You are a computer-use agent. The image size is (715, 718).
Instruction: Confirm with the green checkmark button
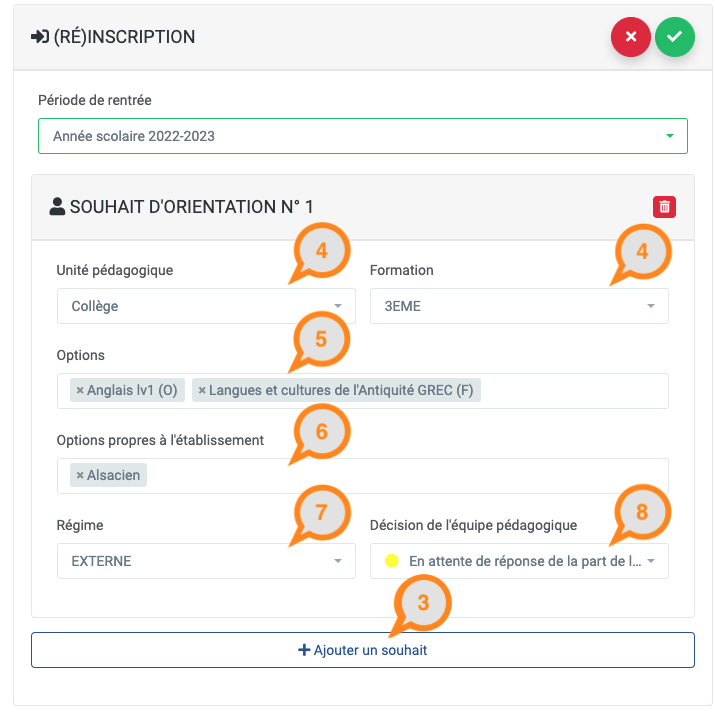point(674,37)
